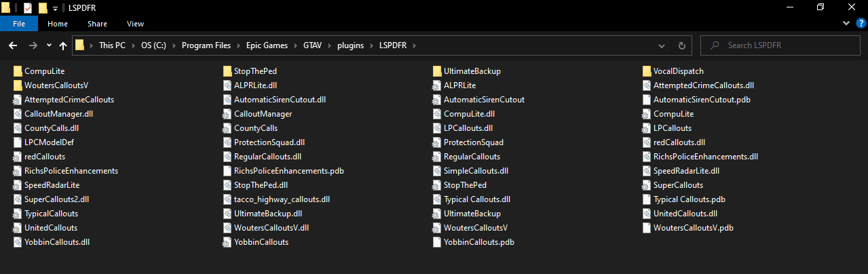Image resolution: width=868 pixels, height=274 pixels.
Task: Switch to the Share ribbon tab
Action: [97, 23]
